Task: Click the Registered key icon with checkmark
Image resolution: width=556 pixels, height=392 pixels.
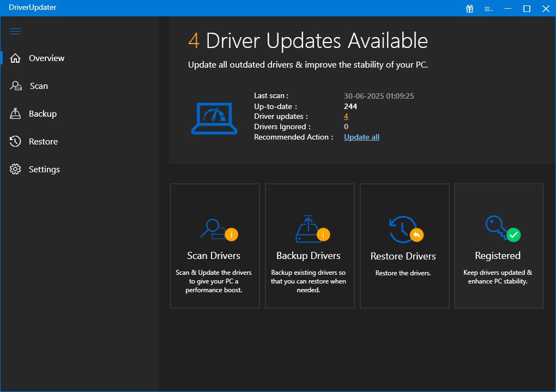Action: click(x=503, y=228)
